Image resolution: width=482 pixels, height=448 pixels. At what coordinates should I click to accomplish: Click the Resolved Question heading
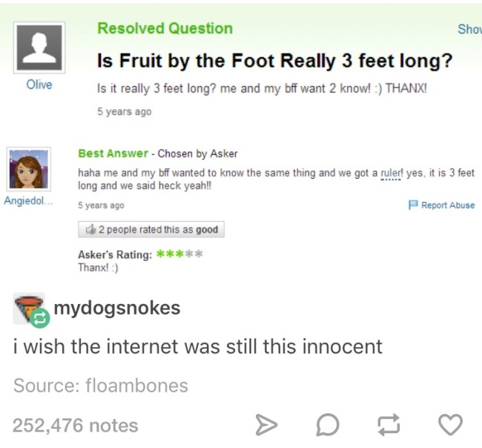point(165,28)
